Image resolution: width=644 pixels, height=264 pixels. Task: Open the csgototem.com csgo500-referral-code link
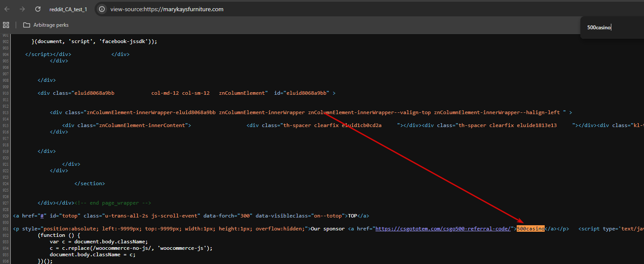[443, 229]
